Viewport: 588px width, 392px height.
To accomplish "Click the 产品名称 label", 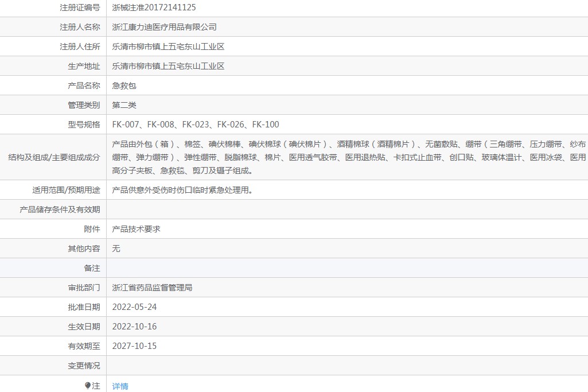I will [84, 86].
